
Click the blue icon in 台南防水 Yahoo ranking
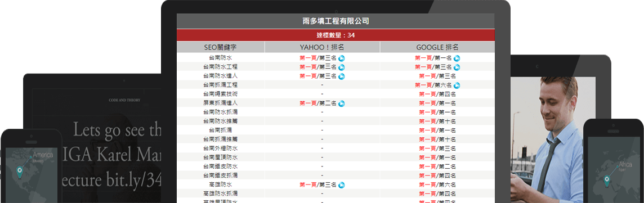pos(341,58)
